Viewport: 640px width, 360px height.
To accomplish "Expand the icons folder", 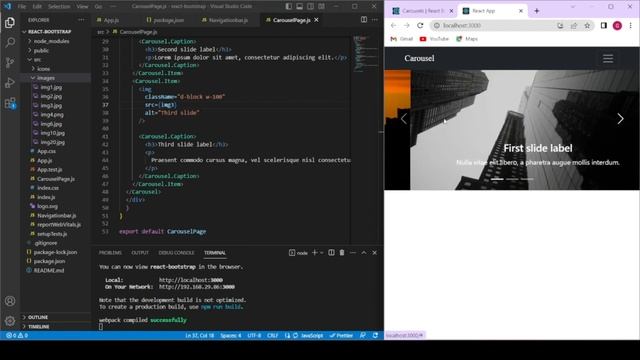I will tap(44, 69).
